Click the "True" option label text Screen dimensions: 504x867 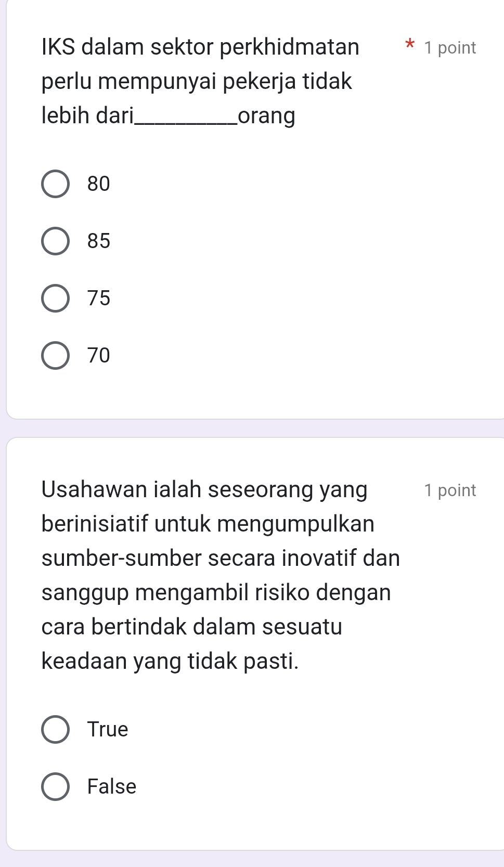pos(108,730)
